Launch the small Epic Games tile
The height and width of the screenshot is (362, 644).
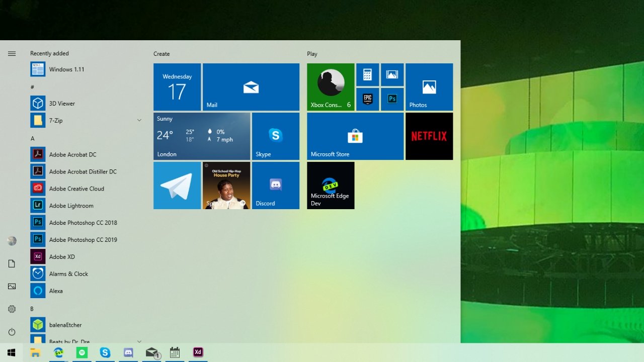tap(368, 99)
